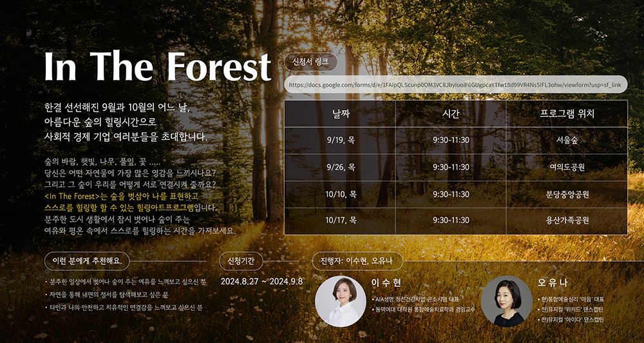Click the 신청서 링크 pill label
The image size is (644, 343).
(310, 62)
